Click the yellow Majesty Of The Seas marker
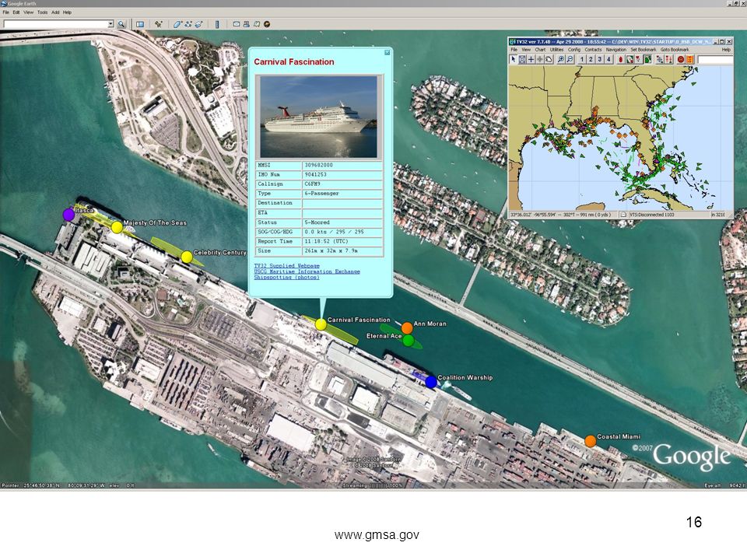 point(117,227)
